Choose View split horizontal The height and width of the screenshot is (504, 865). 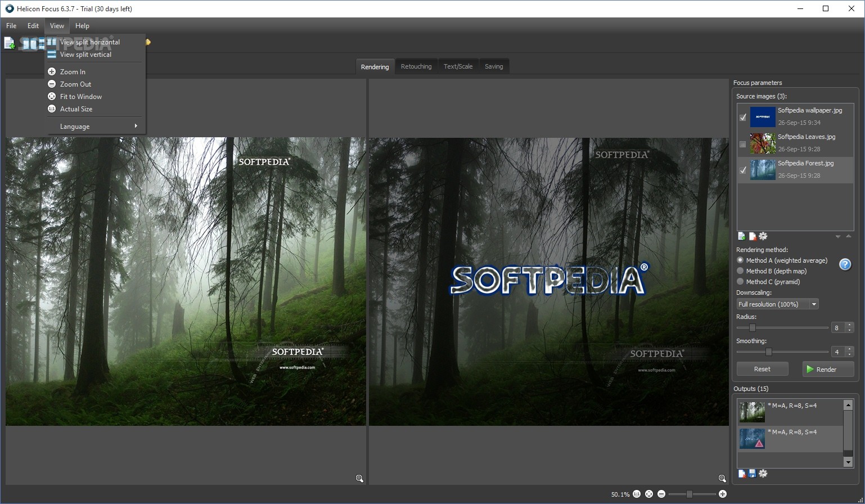[95, 42]
